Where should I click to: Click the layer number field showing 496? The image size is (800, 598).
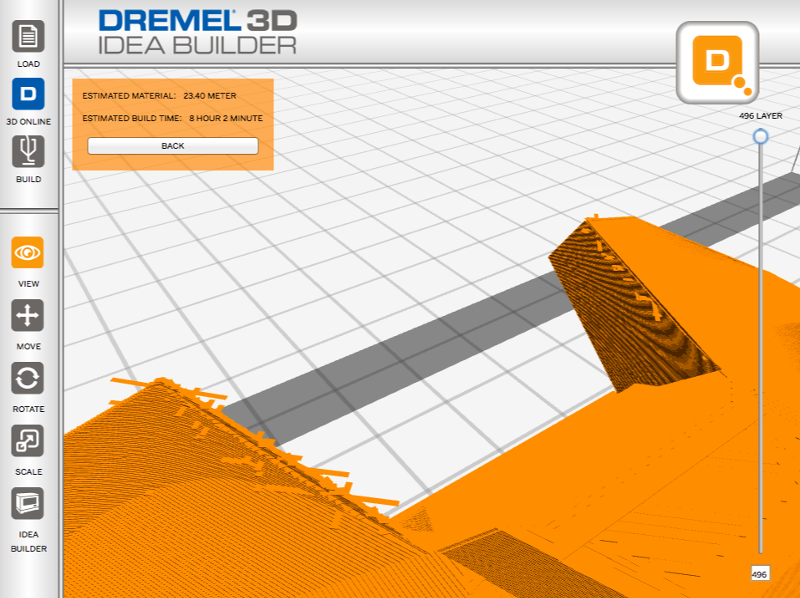coord(760,574)
